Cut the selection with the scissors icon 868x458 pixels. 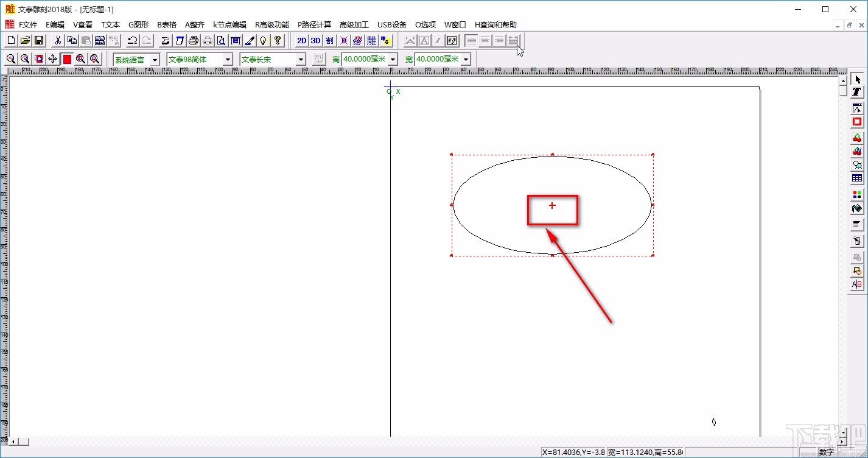[58, 41]
